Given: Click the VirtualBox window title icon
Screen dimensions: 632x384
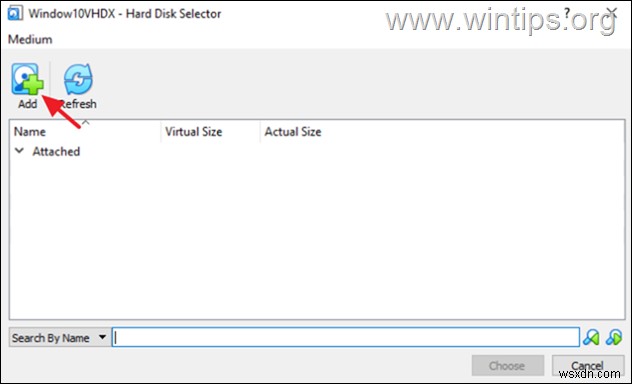Looking at the screenshot, I should point(15,13).
